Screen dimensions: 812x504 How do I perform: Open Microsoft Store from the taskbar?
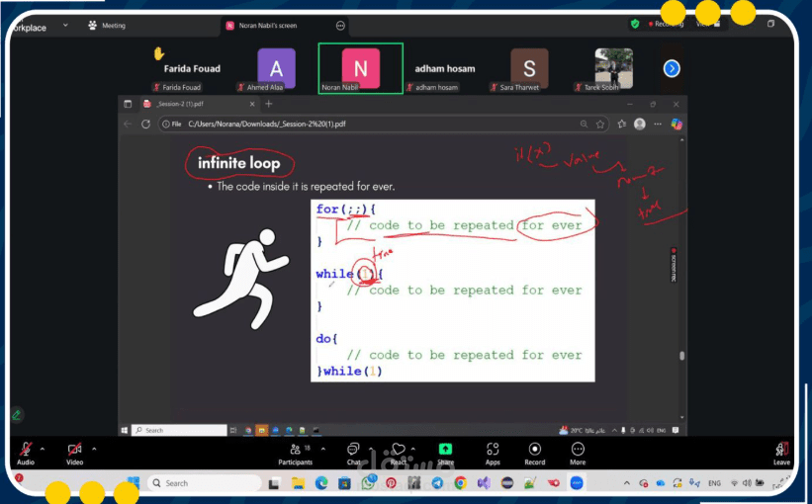[344, 483]
